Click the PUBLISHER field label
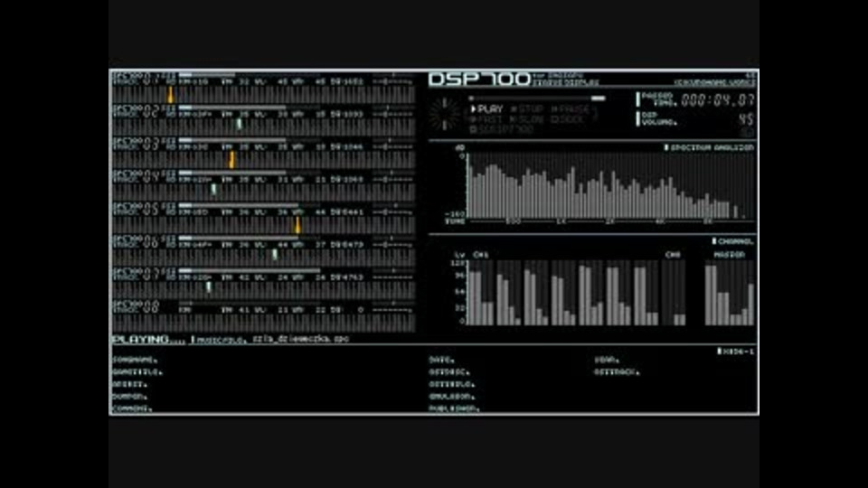Screen dimensions: 868x488 (454, 408)
